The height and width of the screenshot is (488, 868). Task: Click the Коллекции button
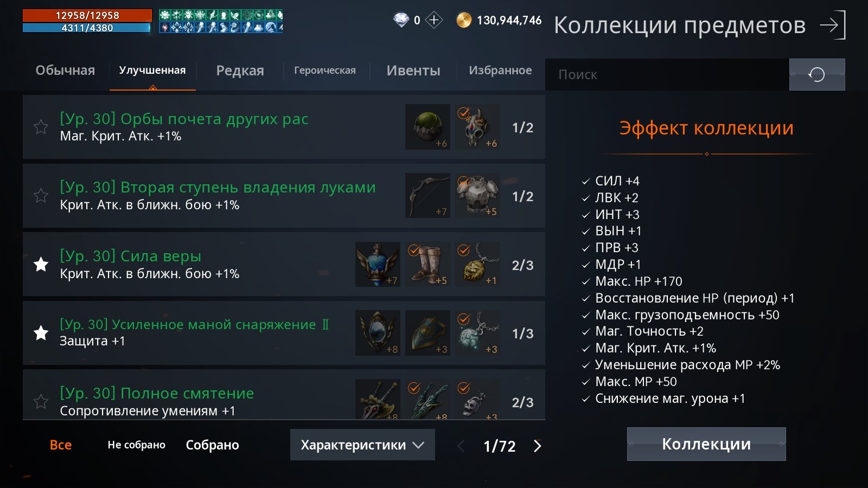pyautogui.click(x=706, y=444)
